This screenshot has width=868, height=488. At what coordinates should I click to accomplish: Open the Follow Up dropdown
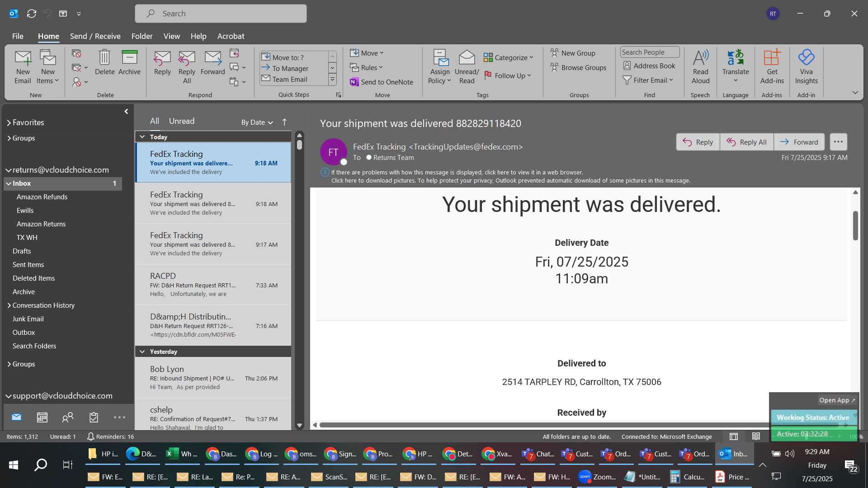click(x=507, y=75)
